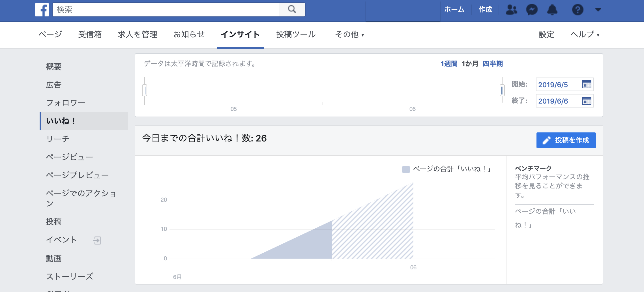Screen dimensions: 644x292
Task: Open the 求人を管理 tab
Action: 138,34
